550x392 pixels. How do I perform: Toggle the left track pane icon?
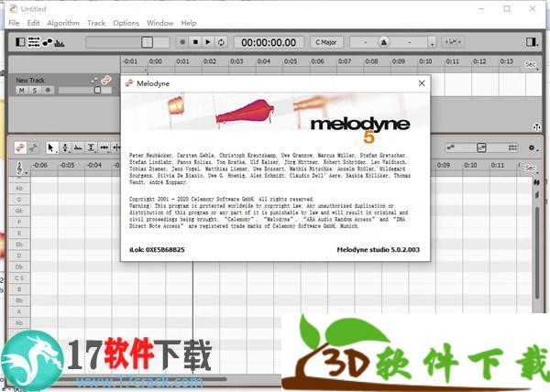20,42
